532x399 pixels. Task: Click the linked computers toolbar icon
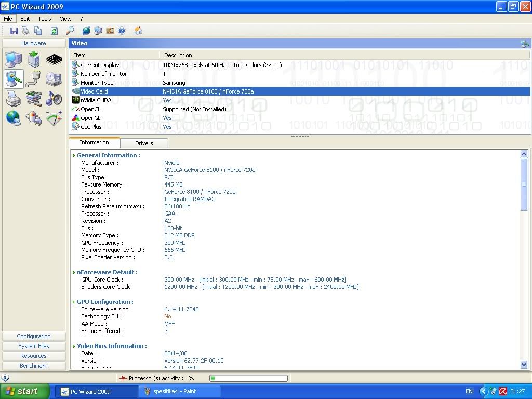(98, 31)
